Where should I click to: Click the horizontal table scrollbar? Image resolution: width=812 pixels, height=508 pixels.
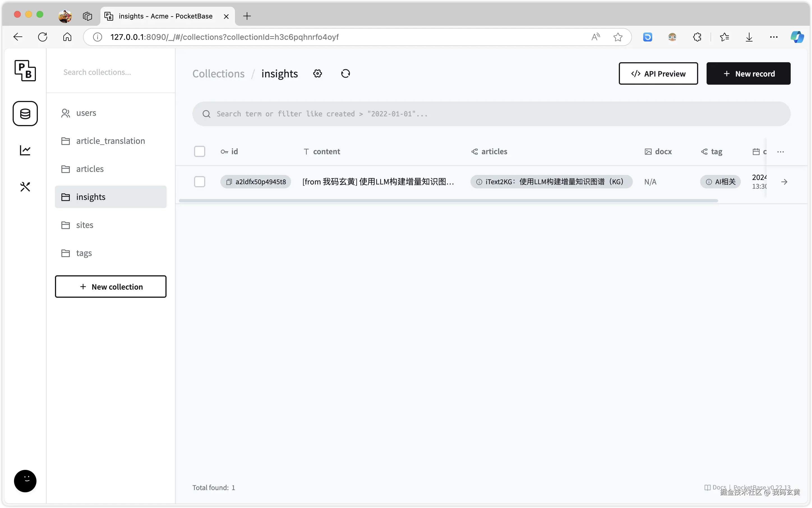448,200
